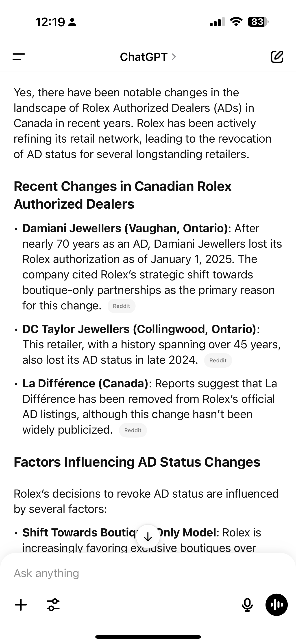Tap the plus attachment icon
296x644 pixels.
coord(21,605)
